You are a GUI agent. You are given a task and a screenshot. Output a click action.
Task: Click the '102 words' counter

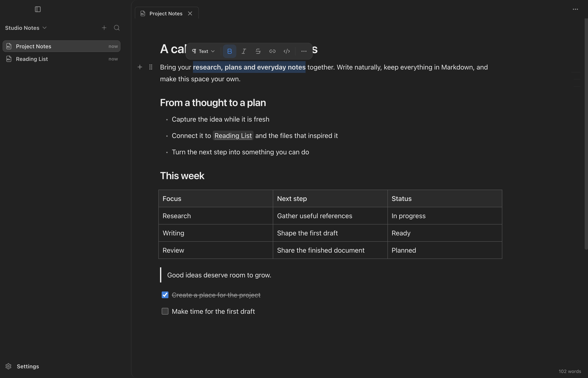coord(570,371)
